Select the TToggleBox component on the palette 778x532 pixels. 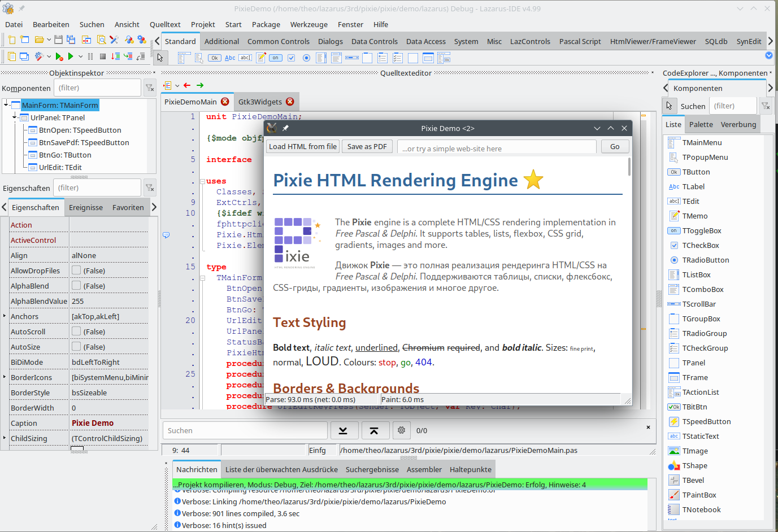(275, 57)
